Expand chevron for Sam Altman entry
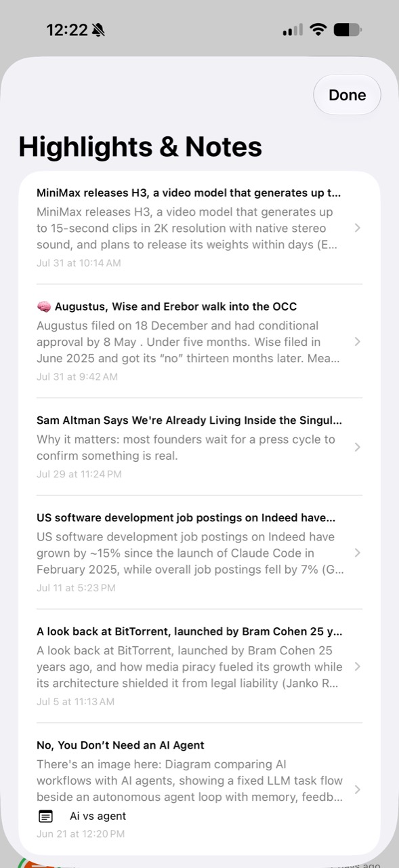 click(357, 447)
